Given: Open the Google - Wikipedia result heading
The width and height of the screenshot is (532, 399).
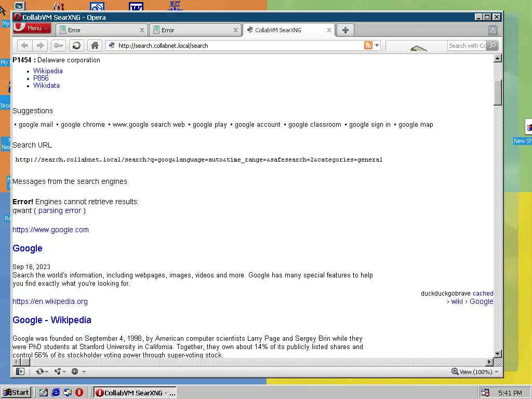Looking at the screenshot, I should [52, 320].
